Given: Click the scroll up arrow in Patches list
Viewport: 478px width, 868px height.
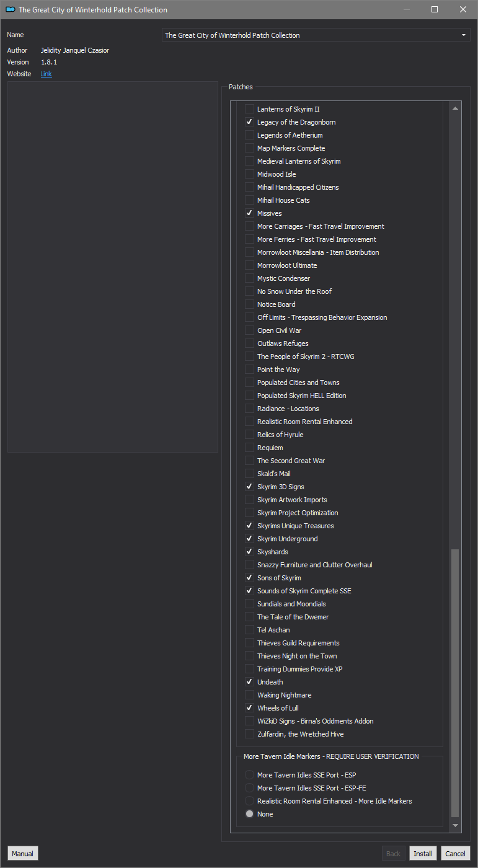Looking at the screenshot, I should pos(456,108).
